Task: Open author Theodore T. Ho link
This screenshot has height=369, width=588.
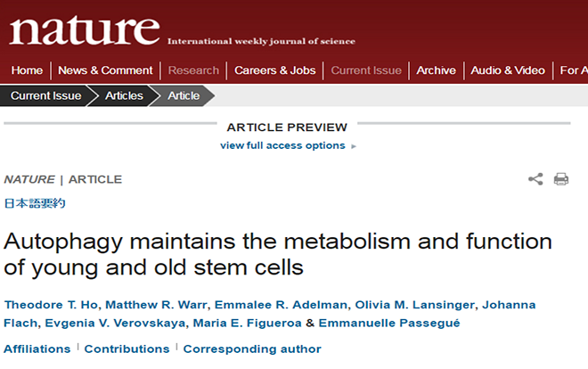Action: click(51, 305)
